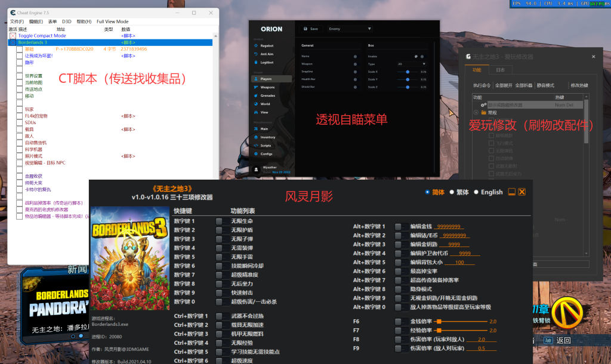Click 编辑背包大小 value field 100
Screen dimensions: 611x364
(459, 263)
